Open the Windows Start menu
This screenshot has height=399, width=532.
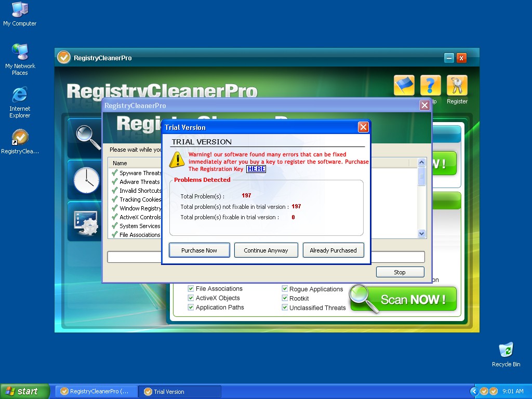(24, 391)
